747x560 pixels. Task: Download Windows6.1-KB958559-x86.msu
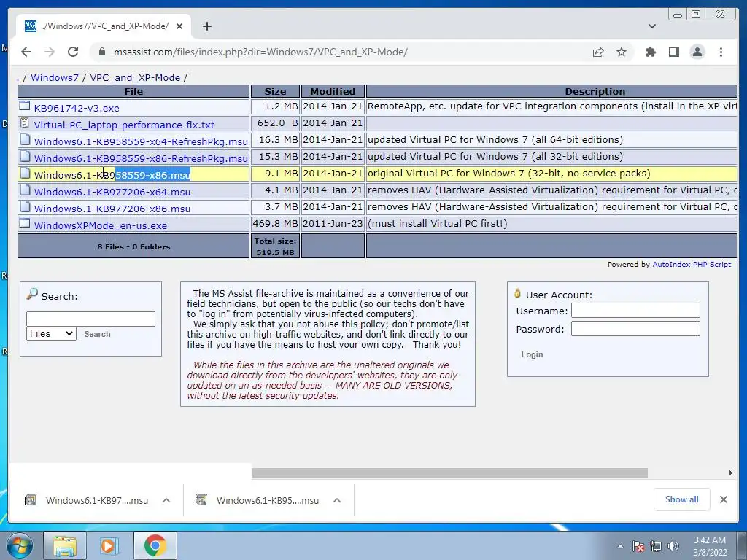(x=112, y=175)
